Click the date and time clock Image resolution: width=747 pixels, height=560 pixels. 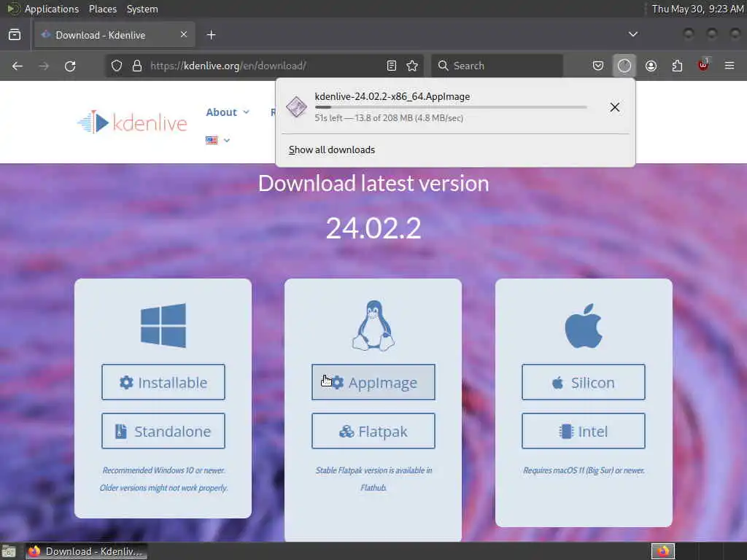697,9
